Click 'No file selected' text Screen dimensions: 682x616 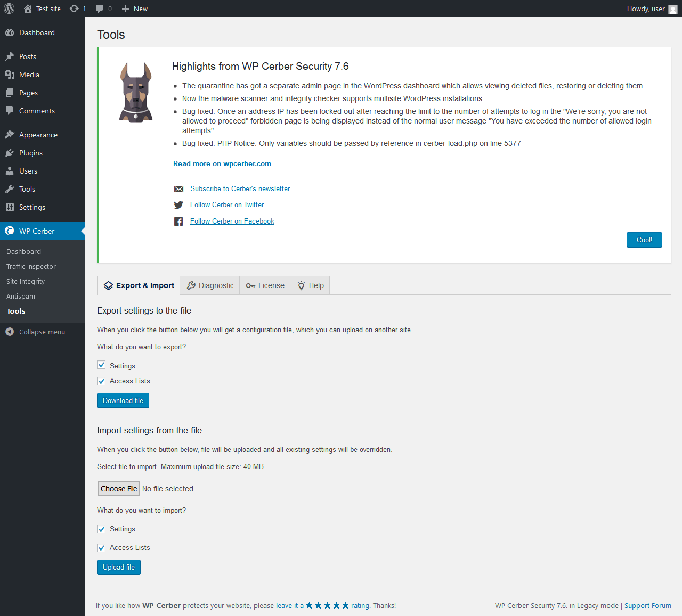click(x=168, y=489)
